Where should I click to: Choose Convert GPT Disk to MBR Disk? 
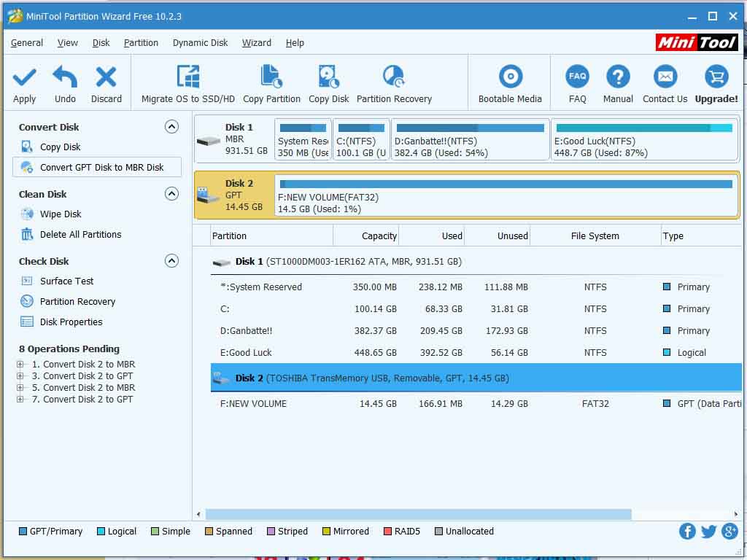(97, 167)
